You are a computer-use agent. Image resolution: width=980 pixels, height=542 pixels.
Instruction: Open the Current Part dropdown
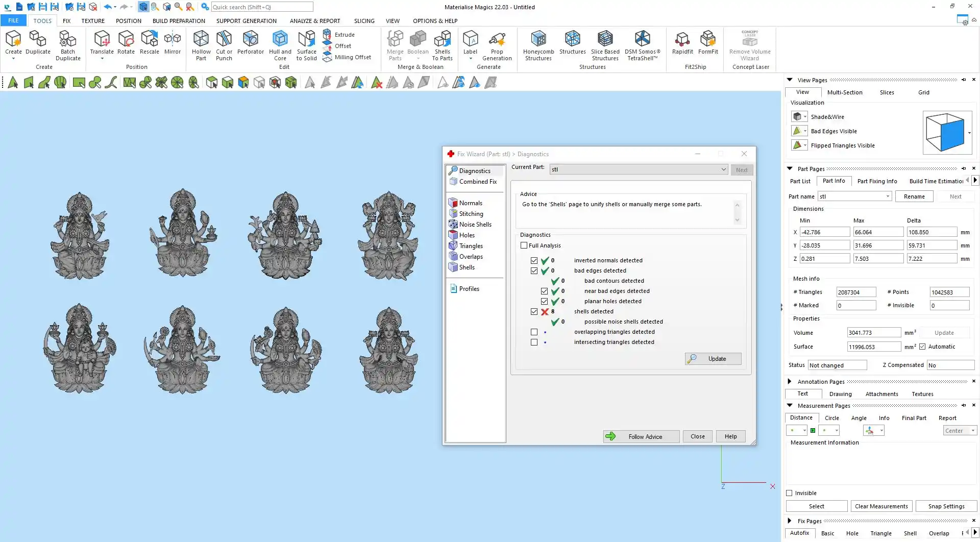click(x=723, y=169)
